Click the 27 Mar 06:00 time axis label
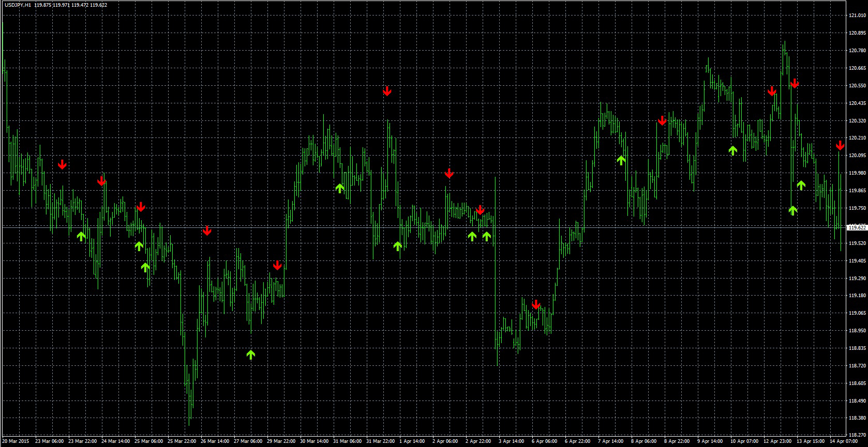Image resolution: width=868 pixels, height=447 pixels. (x=248, y=441)
